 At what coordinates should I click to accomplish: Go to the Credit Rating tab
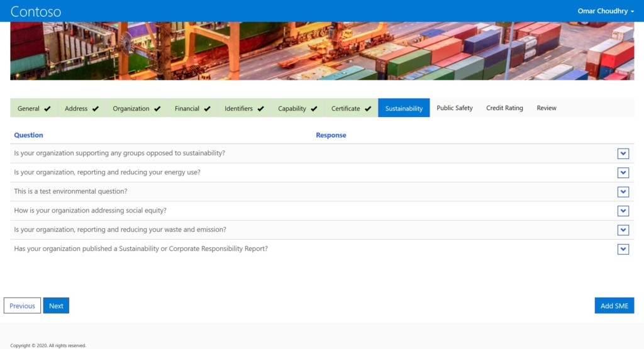click(504, 108)
